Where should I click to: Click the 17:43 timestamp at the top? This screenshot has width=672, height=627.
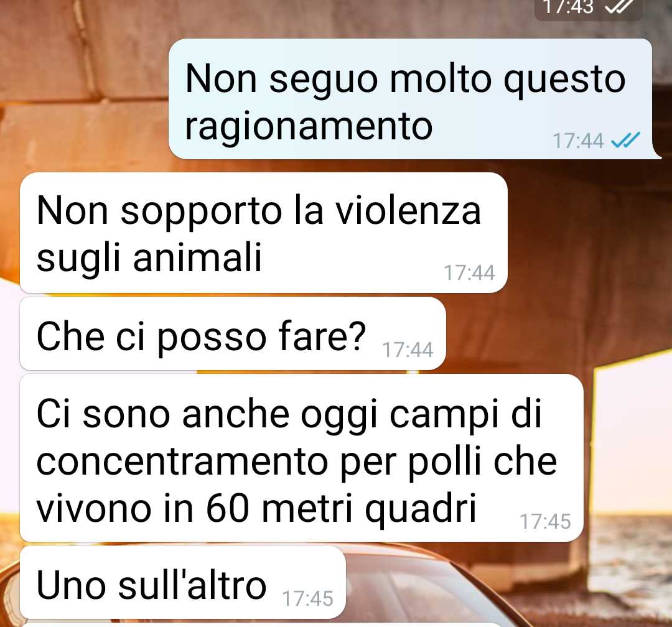(x=568, y=7)
